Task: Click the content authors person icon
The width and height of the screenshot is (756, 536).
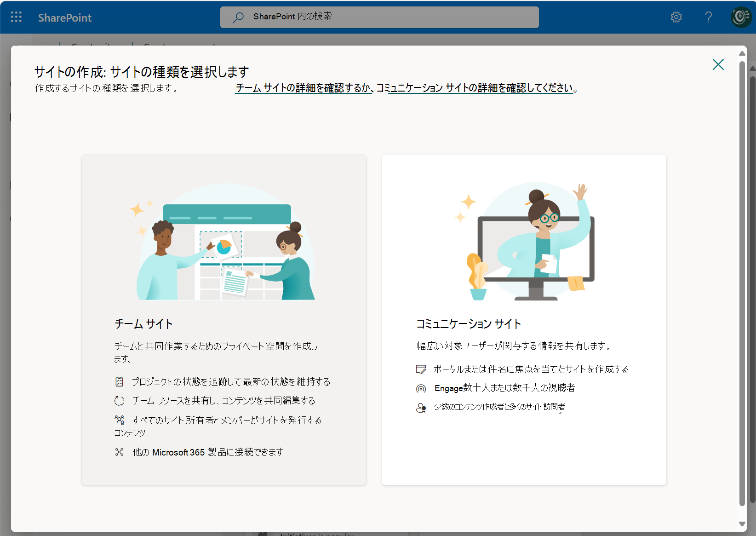Action: pos(421,408)
